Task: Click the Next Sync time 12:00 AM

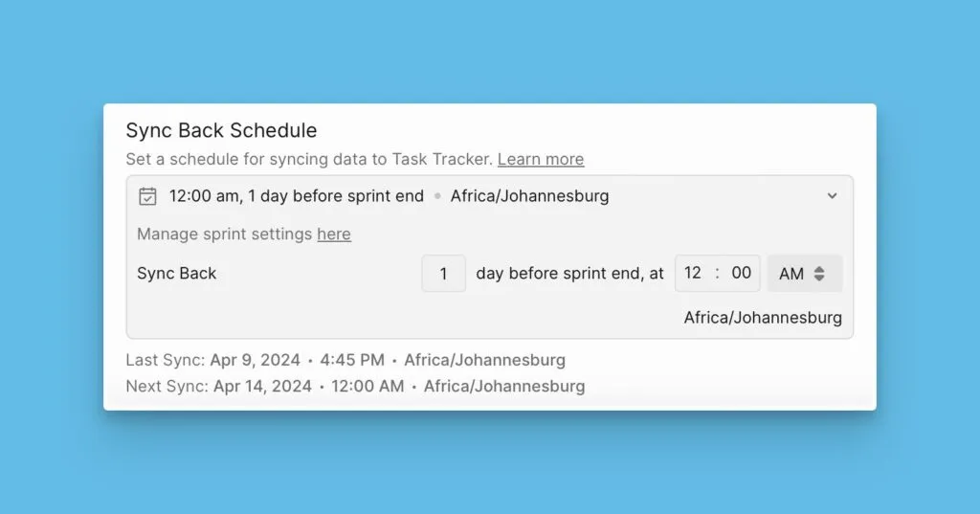Action: coord(367,387)
